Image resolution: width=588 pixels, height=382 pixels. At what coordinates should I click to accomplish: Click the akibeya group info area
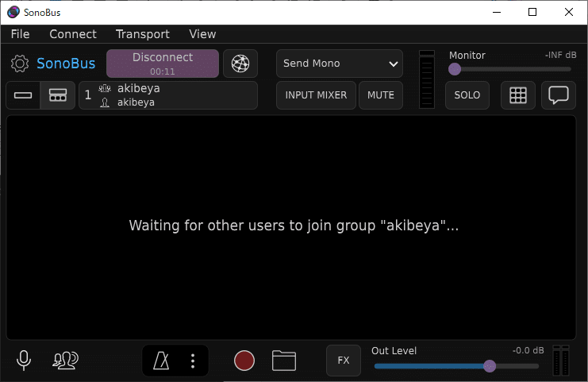(x=168, y=95)
